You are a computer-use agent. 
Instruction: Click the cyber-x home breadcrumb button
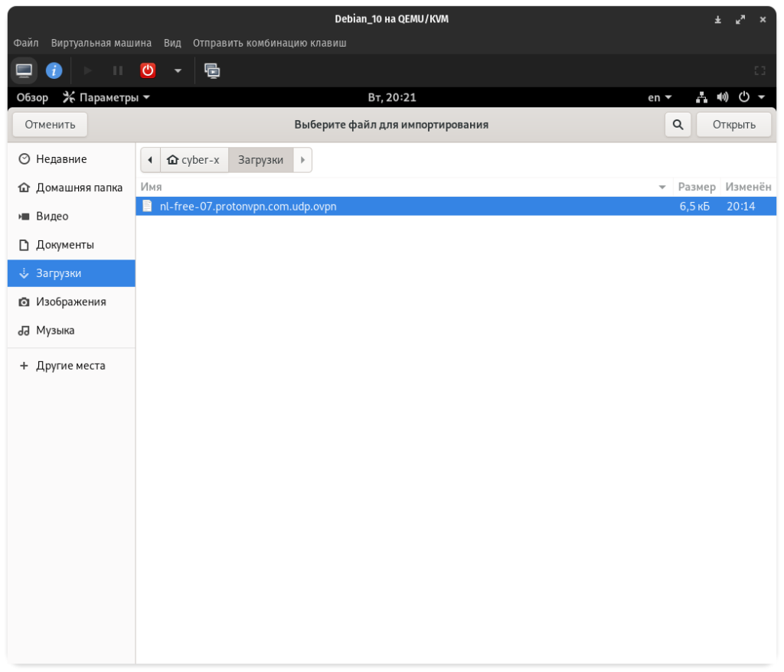194,160
